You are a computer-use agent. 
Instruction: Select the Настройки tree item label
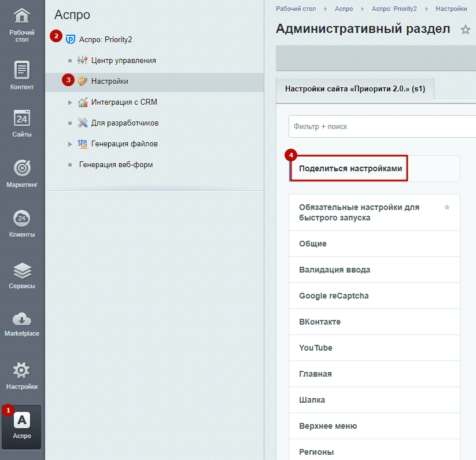(109, 82)
